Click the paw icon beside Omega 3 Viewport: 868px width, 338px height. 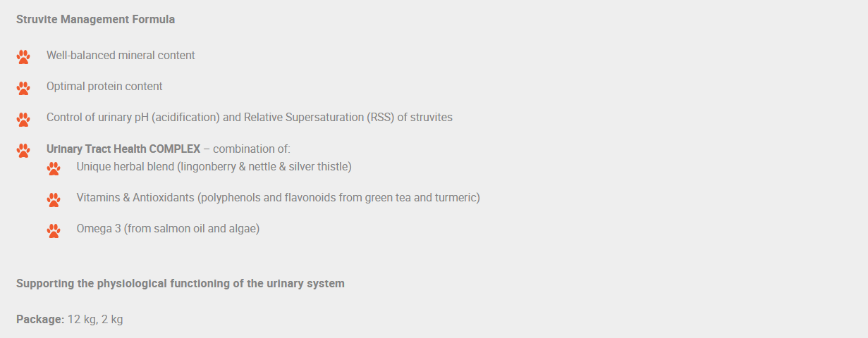point(54,230)
